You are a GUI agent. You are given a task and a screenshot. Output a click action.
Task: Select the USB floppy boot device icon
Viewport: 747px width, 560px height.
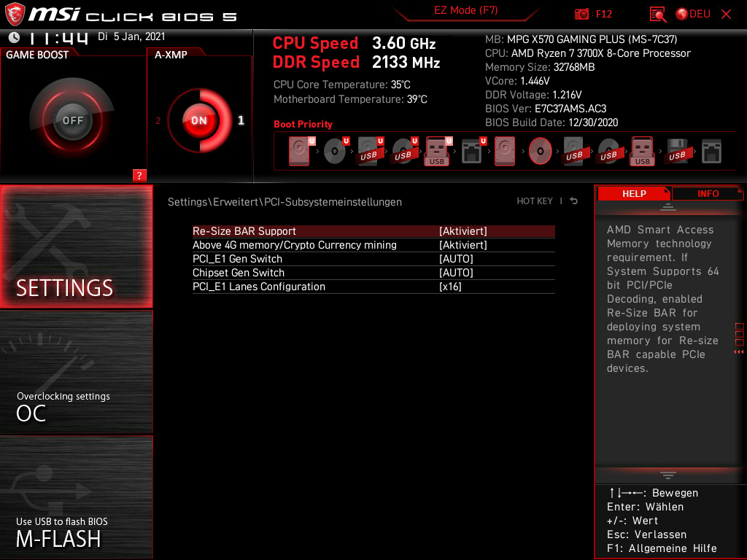coord(677,151)
